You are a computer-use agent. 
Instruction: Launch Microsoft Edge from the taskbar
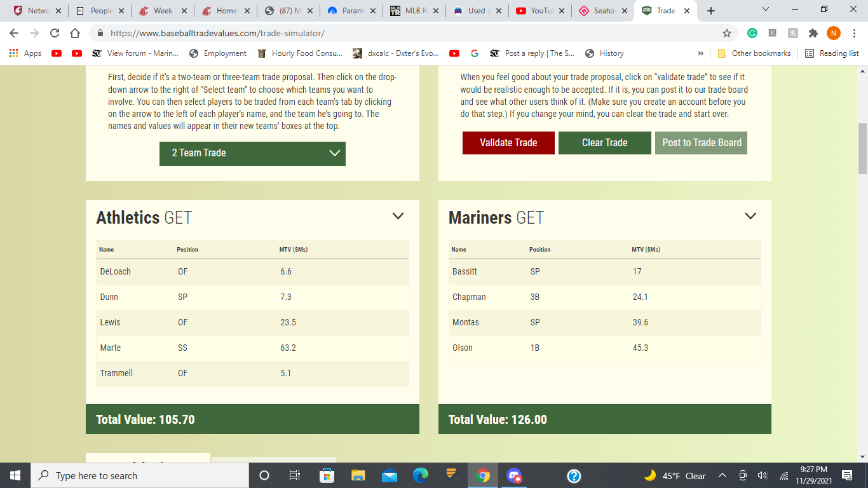coord(421,475)
